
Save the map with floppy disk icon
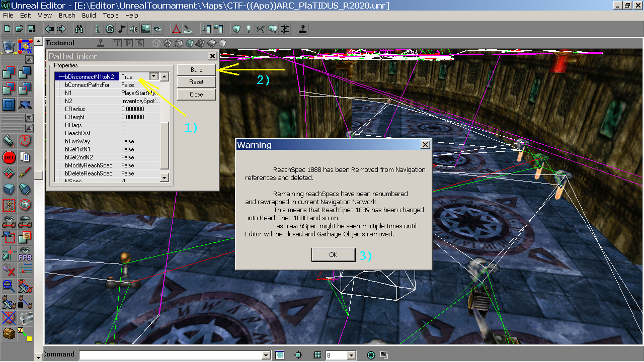pos(31,29)
